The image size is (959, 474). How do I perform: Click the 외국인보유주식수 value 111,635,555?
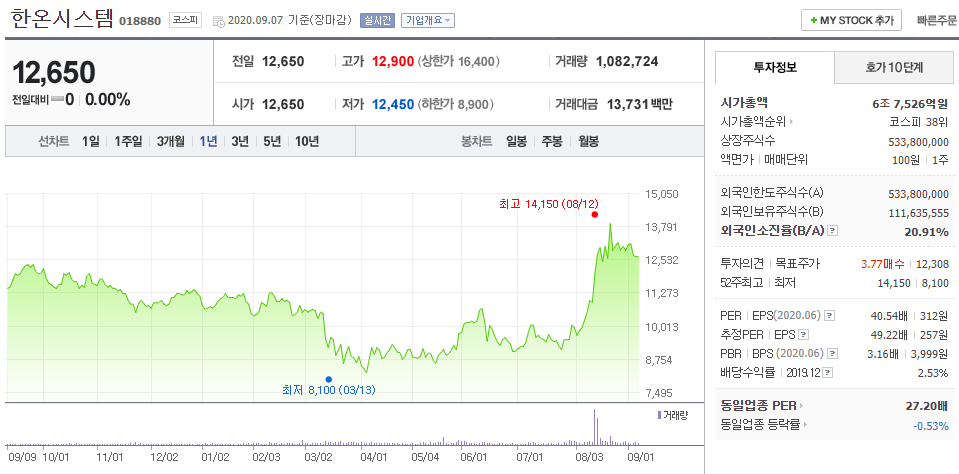coord(918,213)
